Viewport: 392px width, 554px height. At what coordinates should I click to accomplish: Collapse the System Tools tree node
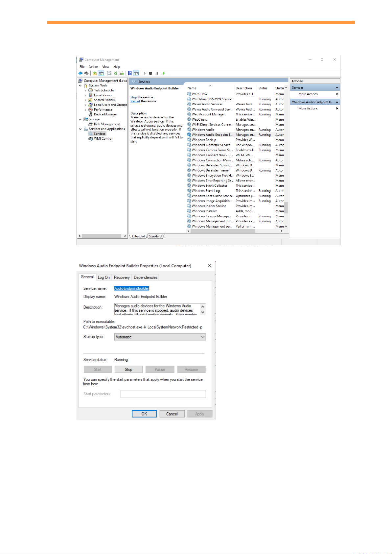click(x=81, y=85)
